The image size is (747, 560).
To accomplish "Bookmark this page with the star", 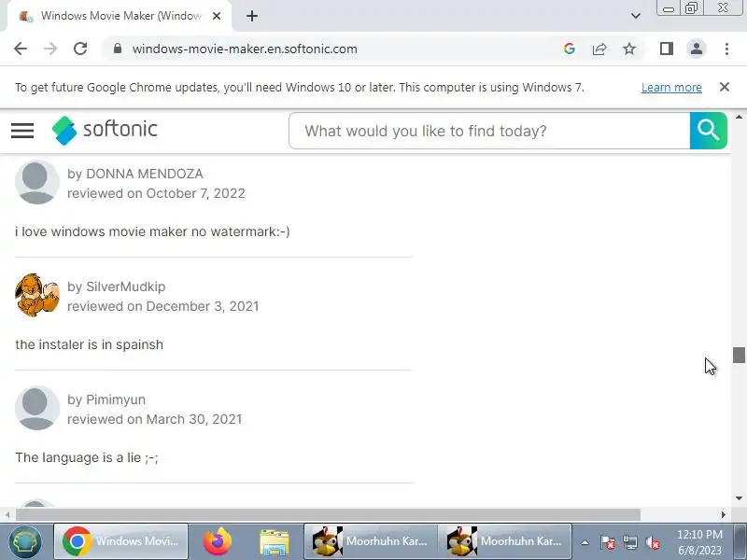I will [x=629, y=49].
